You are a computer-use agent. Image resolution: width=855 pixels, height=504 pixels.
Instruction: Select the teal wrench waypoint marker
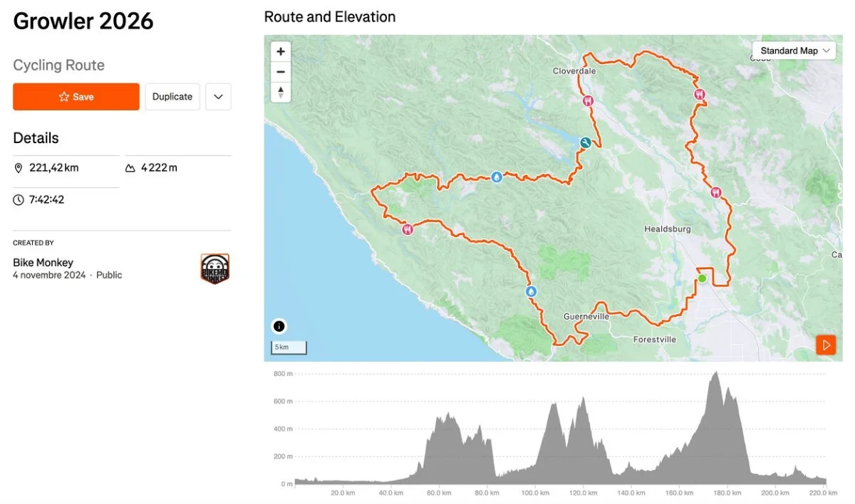[585, 143]
